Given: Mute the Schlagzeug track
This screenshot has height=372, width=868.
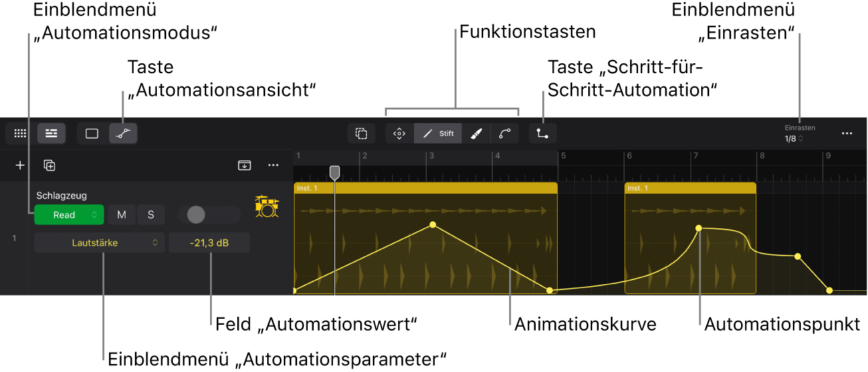Looking at the screenshot, I should pos(122,214).
